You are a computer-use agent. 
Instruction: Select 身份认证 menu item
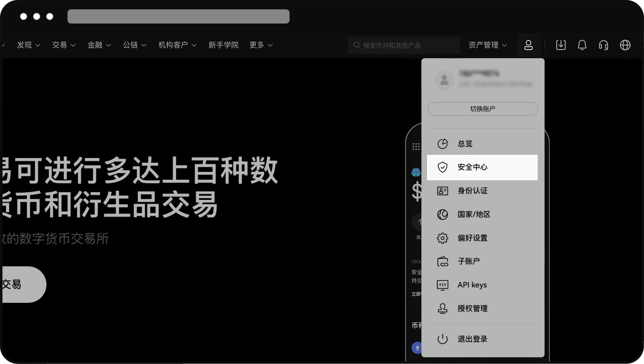coord(472,191)
